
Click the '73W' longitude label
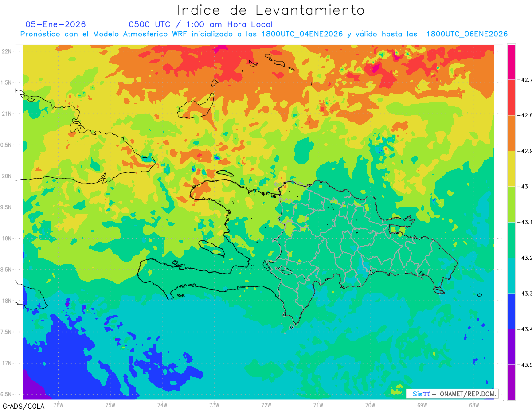214,405
